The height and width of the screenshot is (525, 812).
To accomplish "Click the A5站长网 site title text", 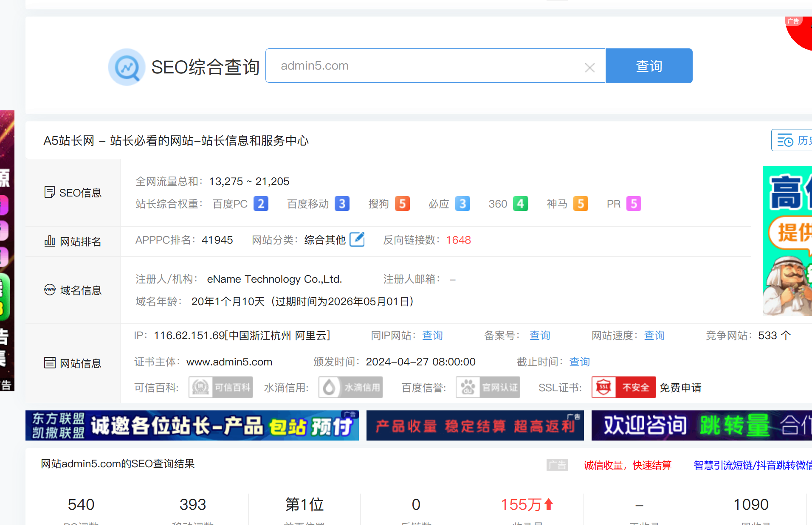I will point(176,140).
